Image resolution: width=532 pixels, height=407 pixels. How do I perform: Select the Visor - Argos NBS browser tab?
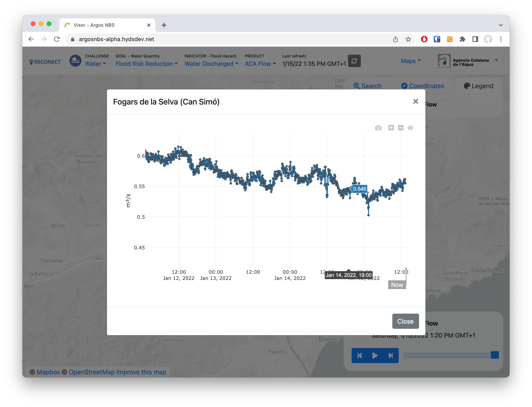[107, 25]
